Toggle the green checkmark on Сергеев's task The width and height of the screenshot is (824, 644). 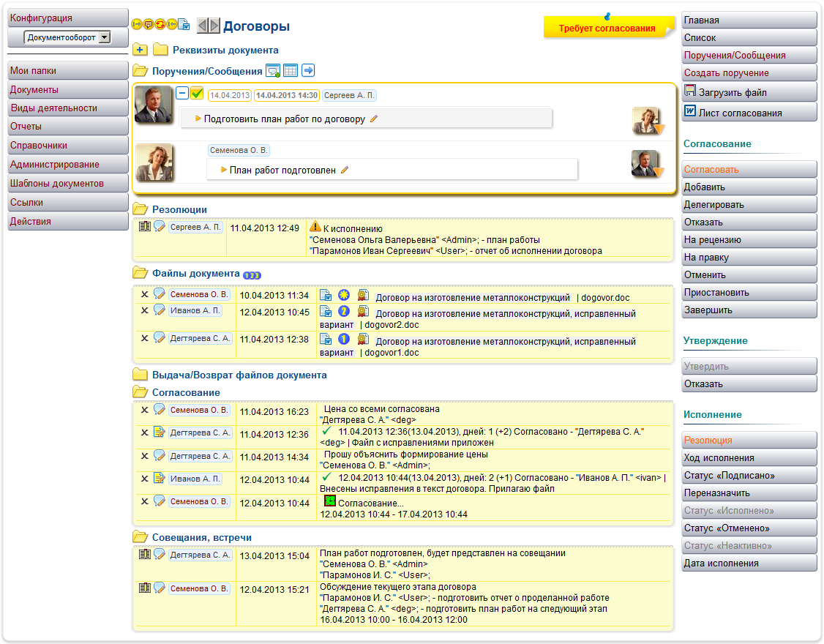(197, 94)
